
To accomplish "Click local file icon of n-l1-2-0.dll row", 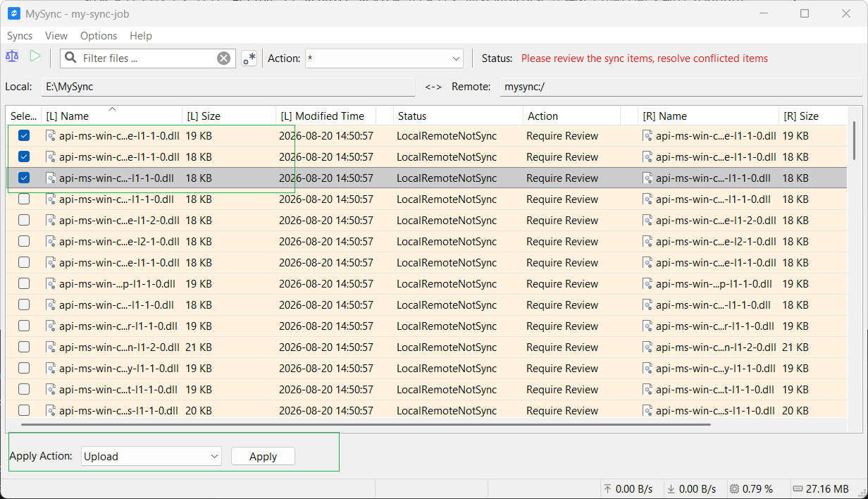I will [51, 347].
